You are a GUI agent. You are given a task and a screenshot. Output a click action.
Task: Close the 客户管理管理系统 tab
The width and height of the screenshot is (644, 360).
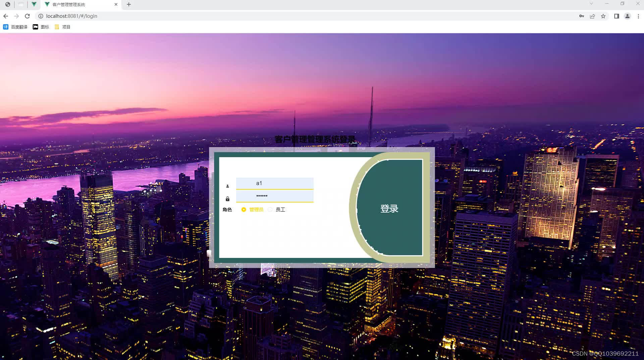(x=116, y=4)
